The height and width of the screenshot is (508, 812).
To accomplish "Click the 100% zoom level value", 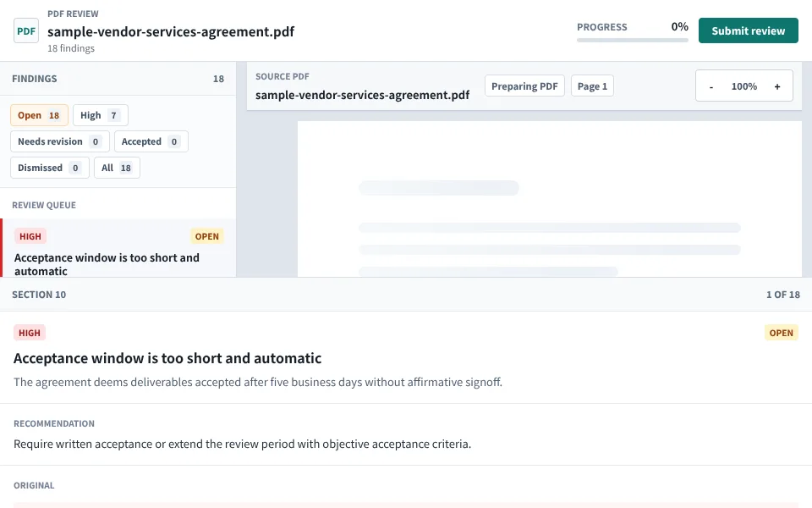I will (743, 86).
